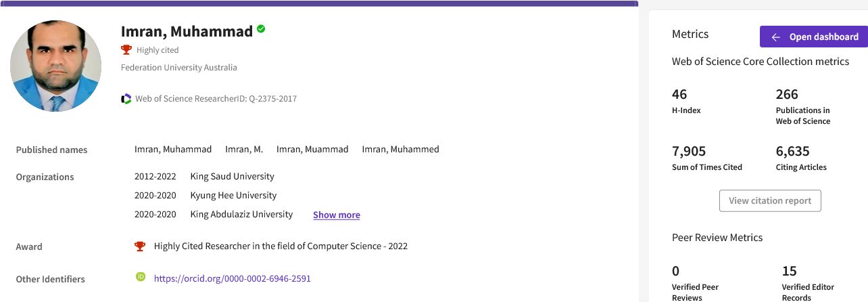Click the 266 Publications in Web of Science metric
868x302 pixels.
click(x=787, y=95)
